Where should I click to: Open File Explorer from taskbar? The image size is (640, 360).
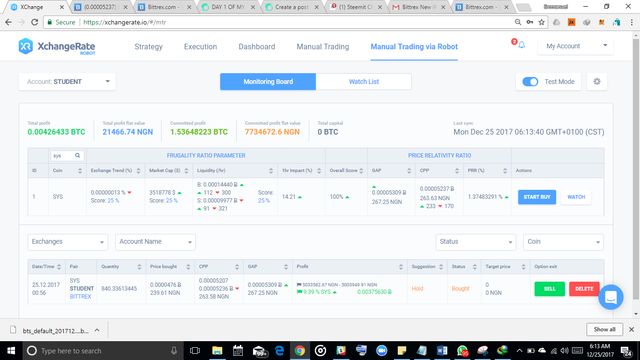pos(217,351)
